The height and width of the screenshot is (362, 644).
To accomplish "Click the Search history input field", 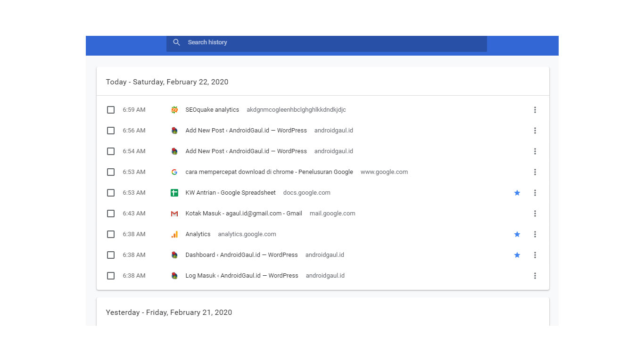I will [x=326, y=43].
